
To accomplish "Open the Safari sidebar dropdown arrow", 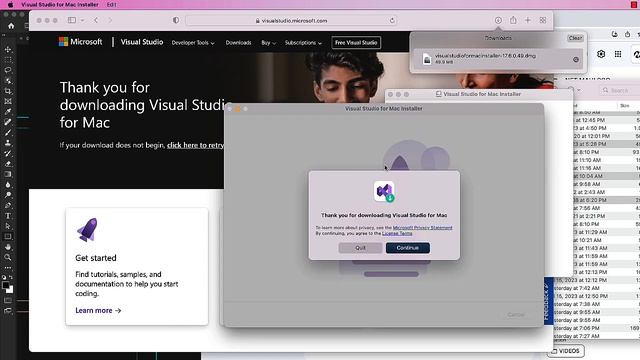I will point(82,20).
